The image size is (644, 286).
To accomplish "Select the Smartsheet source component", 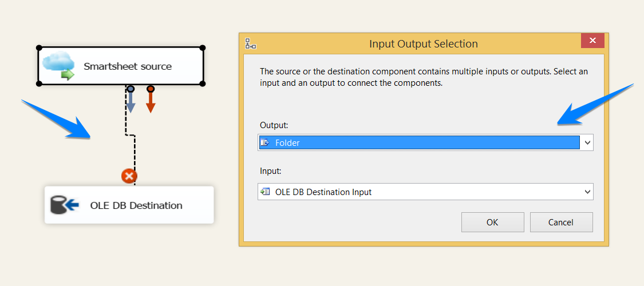I will 121,66.
